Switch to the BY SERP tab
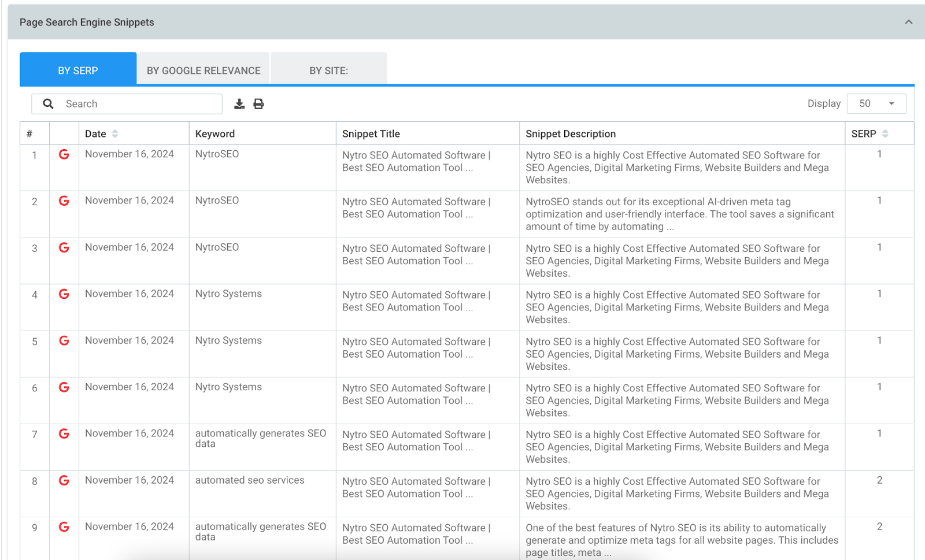925x560 pixels. point(78,69)
